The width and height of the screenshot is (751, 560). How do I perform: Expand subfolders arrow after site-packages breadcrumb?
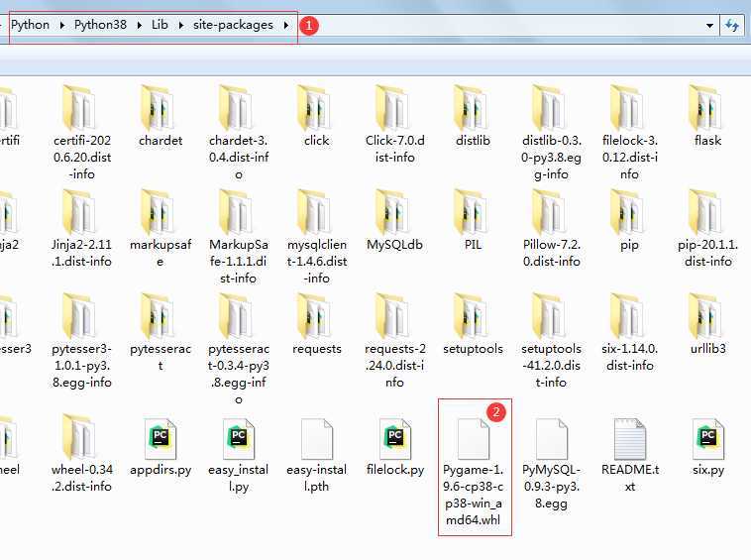click(x=286, y=25)
